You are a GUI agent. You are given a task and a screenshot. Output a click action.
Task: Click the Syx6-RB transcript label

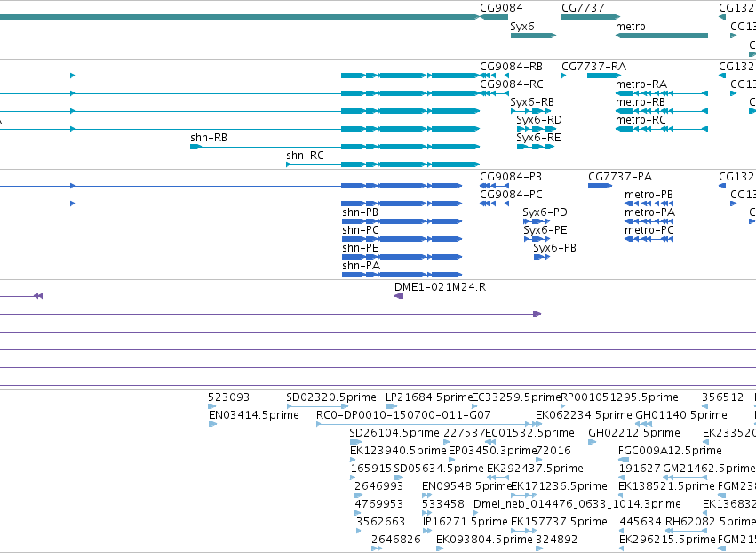532,102
